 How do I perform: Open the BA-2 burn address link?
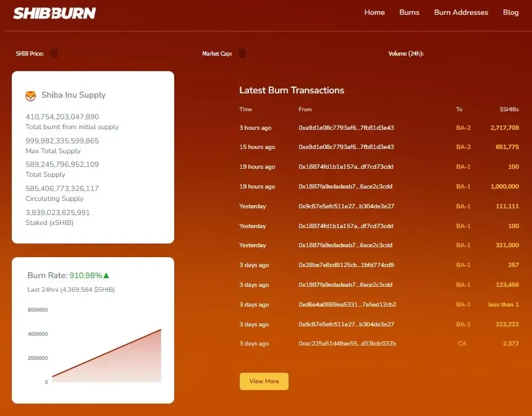pyautogui.click(x=463, y=128)
